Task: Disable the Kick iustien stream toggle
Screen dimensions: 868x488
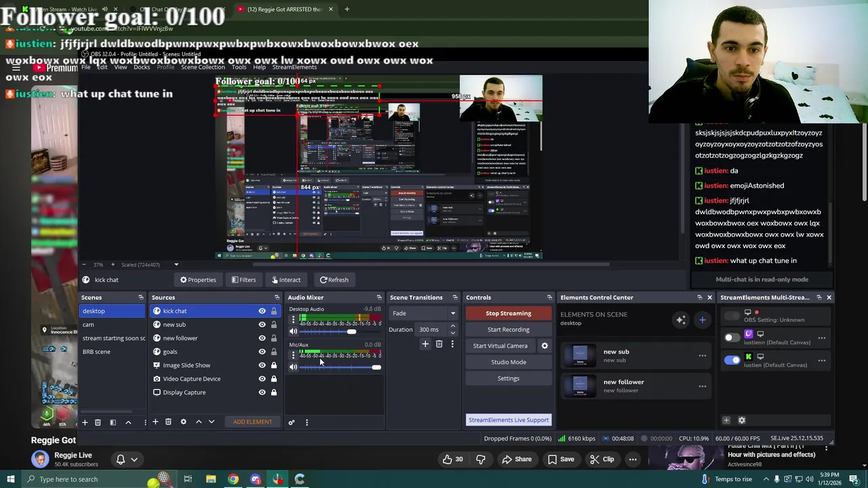Action: click(x=732, y=361)
